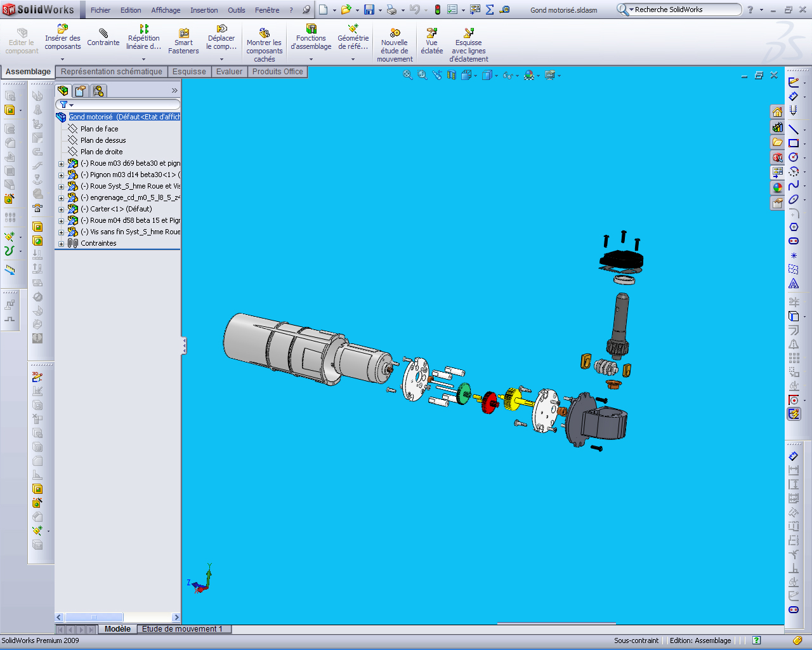The height and width of the screenshot is (650, 812).
Task: Open the PropertyManager tab
Action: coord(81,91)
